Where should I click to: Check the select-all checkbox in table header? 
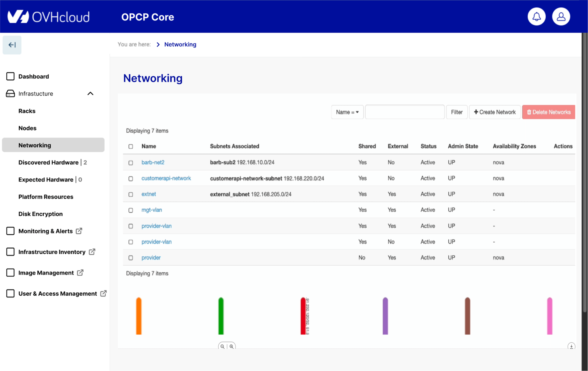click(131, 146)
